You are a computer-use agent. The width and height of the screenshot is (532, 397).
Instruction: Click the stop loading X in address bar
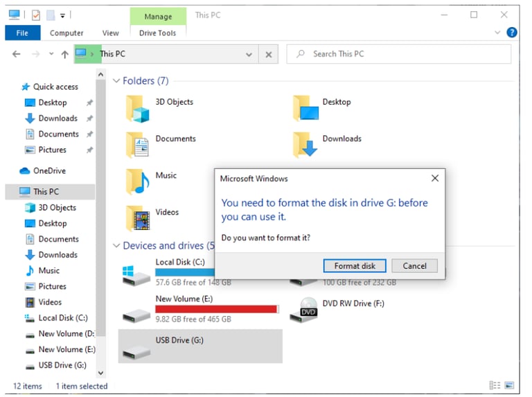click(268, 54)
